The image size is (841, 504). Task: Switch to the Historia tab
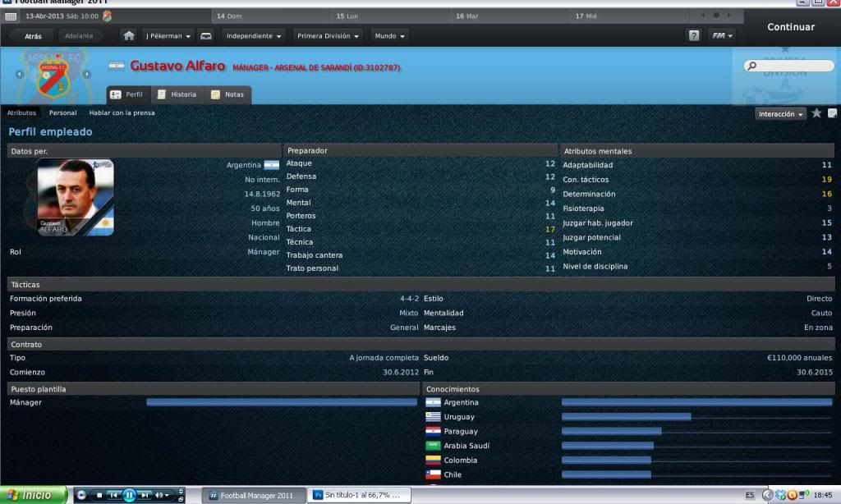click(177, 95)
